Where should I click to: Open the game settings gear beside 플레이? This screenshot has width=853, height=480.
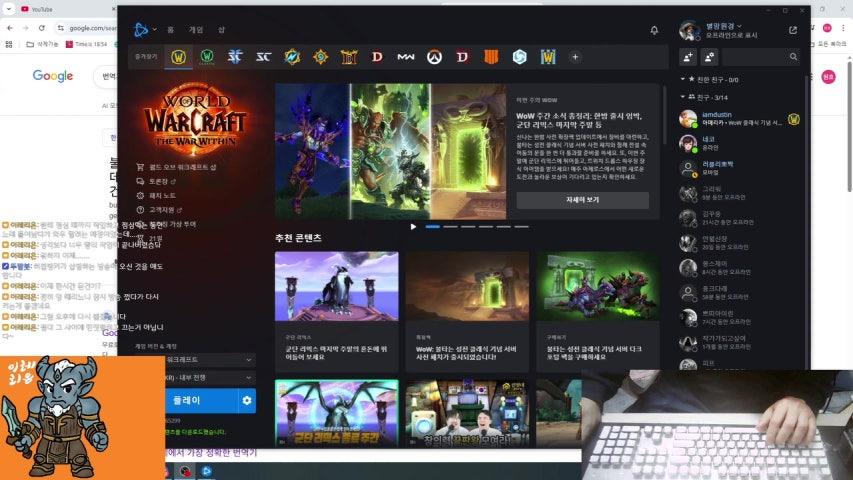coord(247,401)
